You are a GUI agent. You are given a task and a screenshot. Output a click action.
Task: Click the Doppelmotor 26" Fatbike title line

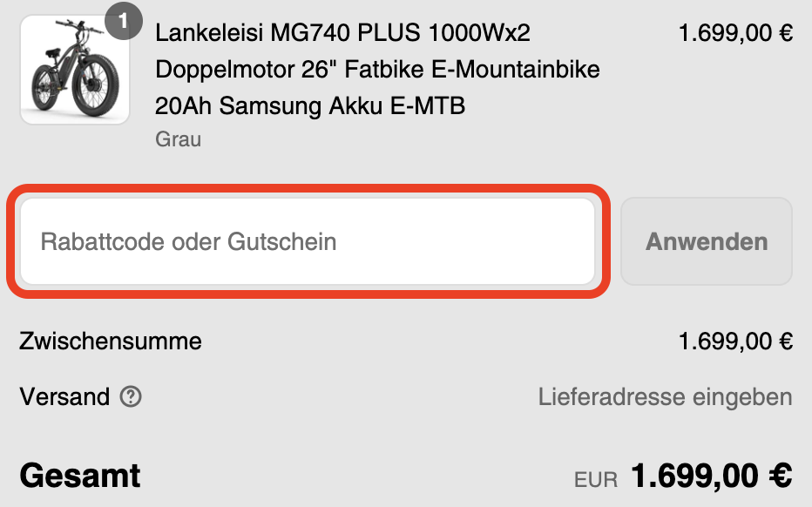pyautogui.click(x=377, y=70)
